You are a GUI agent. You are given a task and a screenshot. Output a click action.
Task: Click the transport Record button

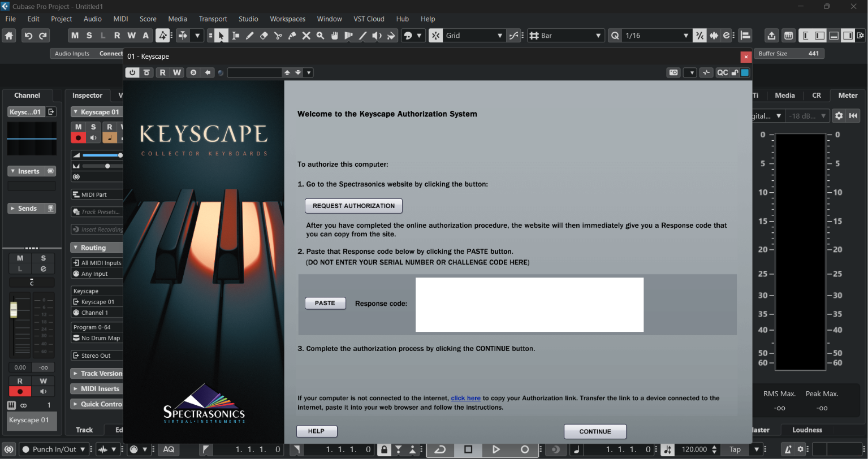(525, 449)
